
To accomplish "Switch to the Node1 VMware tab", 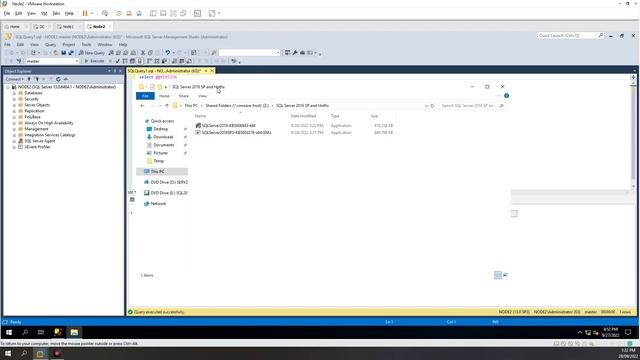I will [68, 27].
